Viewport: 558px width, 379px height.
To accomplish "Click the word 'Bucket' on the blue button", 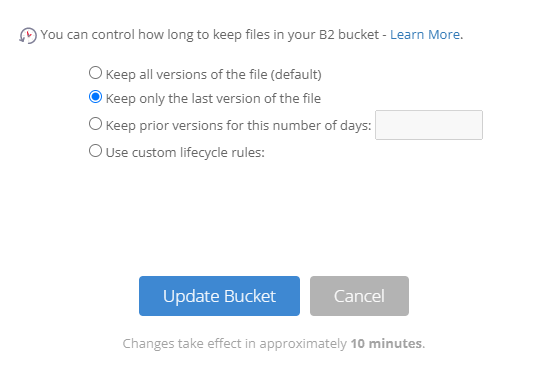I will [250, 296].
